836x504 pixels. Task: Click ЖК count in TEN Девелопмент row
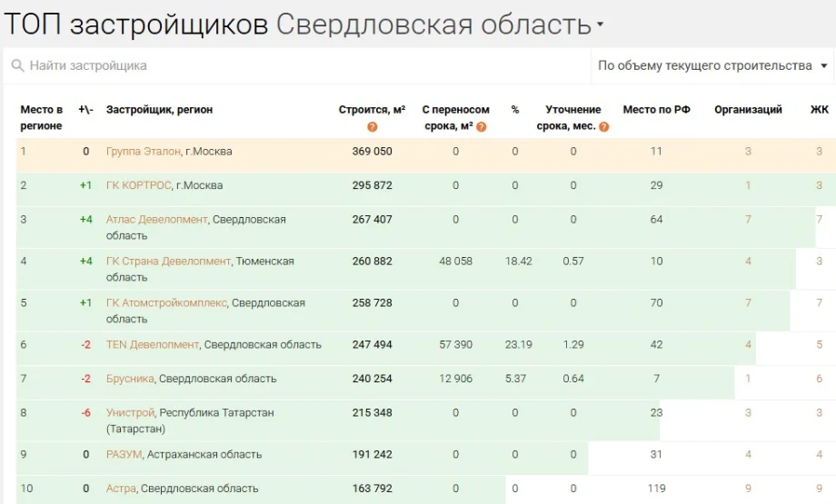click(x=820, y=345)
